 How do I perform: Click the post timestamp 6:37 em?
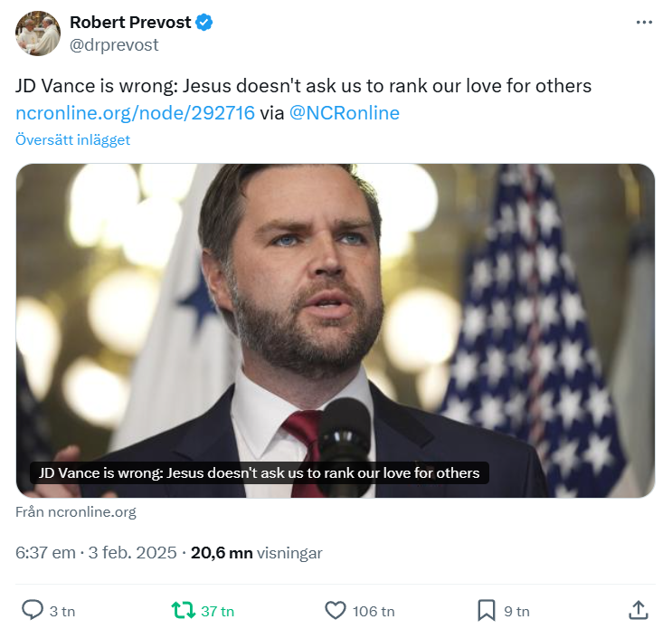pyautogui.click(x=46, y=553)
